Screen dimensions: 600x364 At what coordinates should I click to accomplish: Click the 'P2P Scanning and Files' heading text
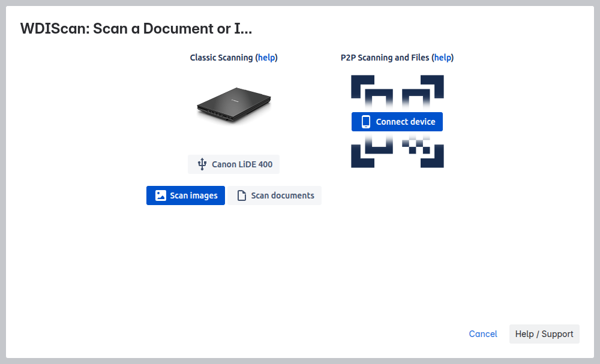(385, 58)
